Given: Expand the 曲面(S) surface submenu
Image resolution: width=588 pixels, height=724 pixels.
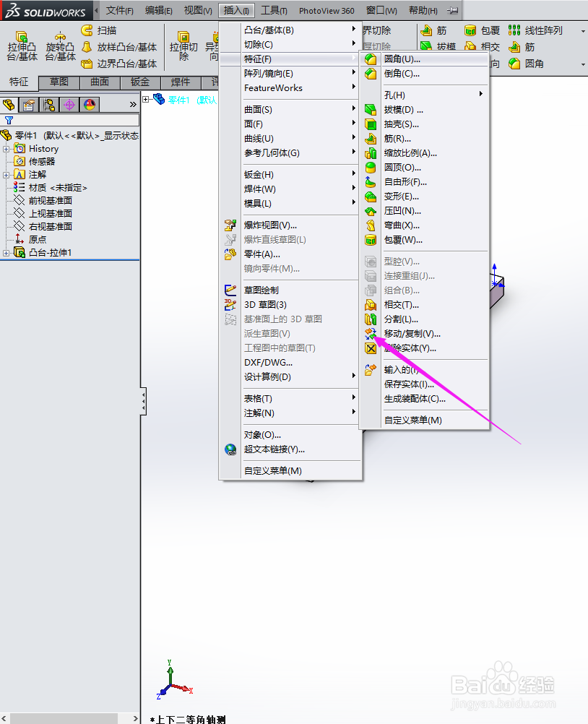Looking at the screenshot, I should [290, 109].
